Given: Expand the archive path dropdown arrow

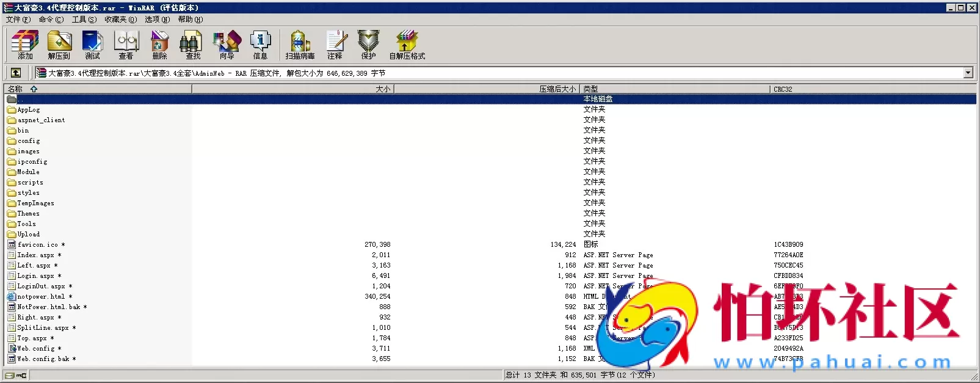Looking at the screenshot, I should click(x=968, y=73).
